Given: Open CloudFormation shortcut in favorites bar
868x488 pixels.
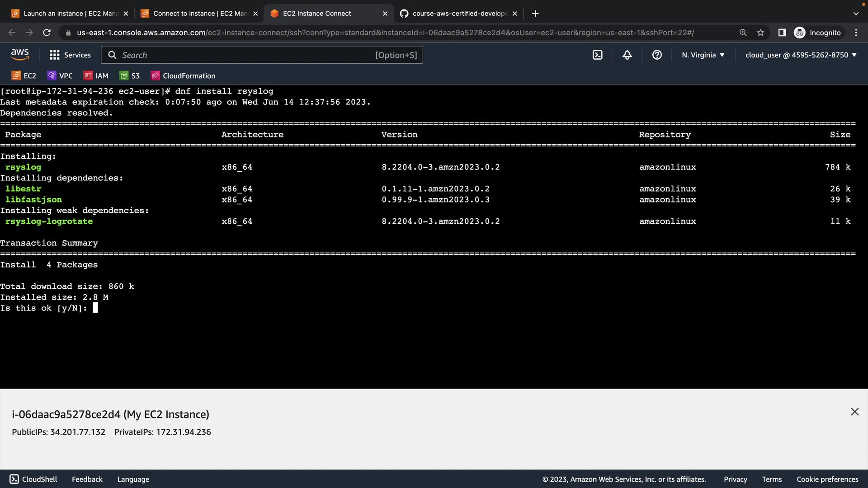Looking at the screenshot, I should pos(183,76).
